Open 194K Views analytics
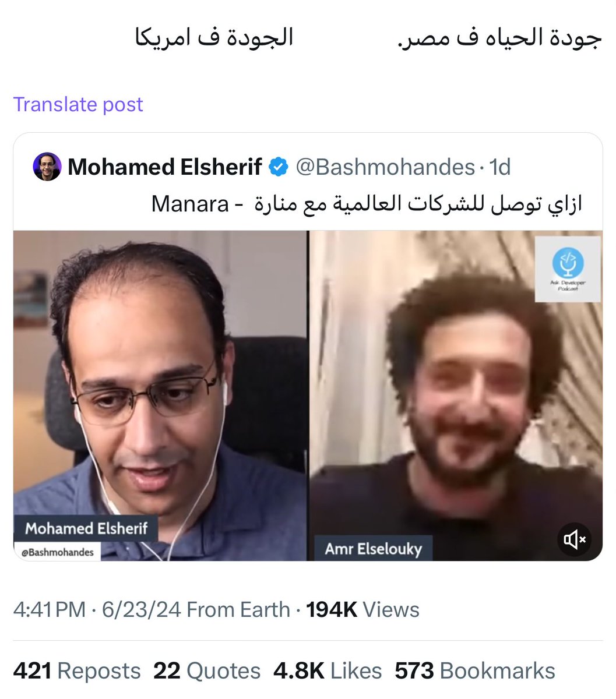616x699 pixels. pos(362,610)
